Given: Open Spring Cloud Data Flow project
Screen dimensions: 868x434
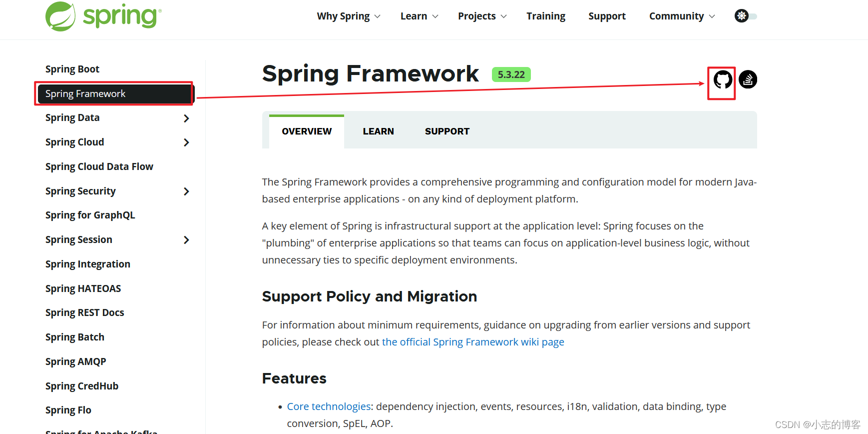Looking at the screenshot, I should point(99,166).
